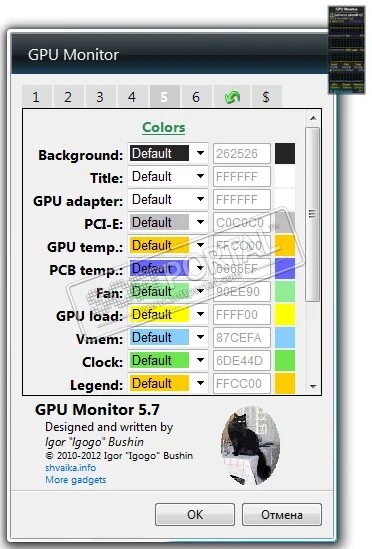
Task: Click the black cat author photo
Action: 250,446
